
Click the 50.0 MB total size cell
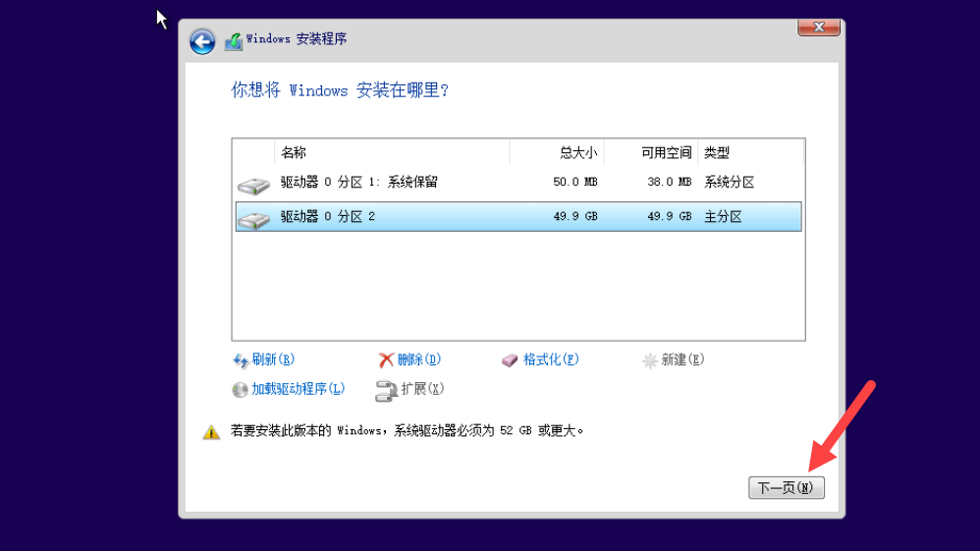(575, 182)
